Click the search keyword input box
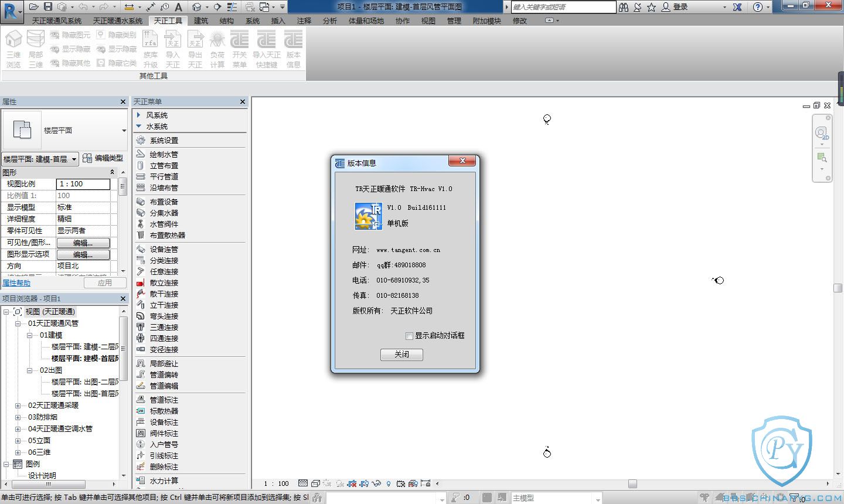 563,7
